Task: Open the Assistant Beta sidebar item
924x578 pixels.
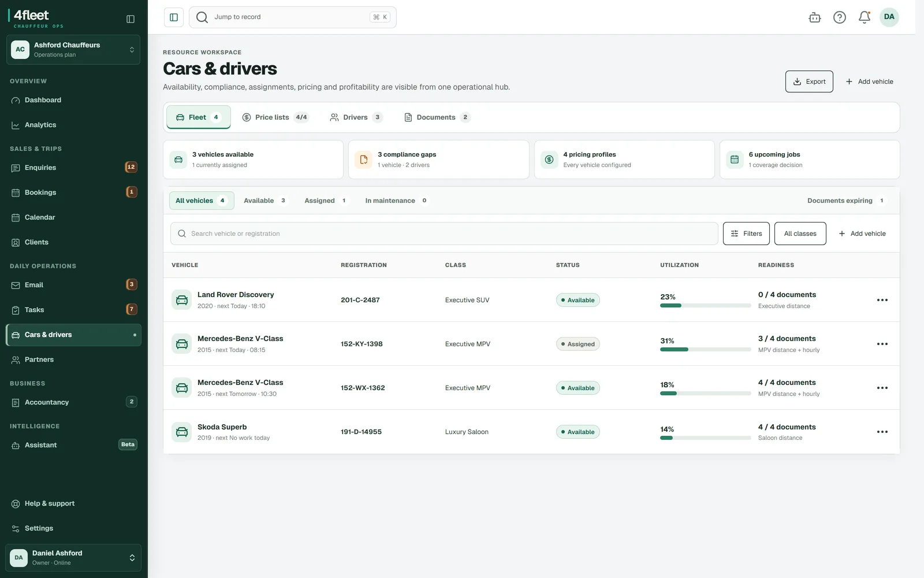Action: (x=73, y=445)
